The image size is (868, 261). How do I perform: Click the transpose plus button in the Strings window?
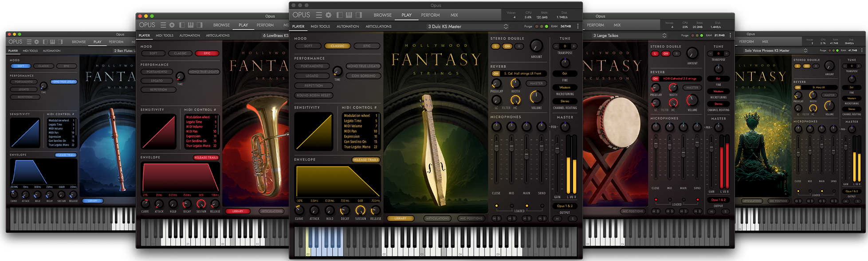tap(573, 46)
